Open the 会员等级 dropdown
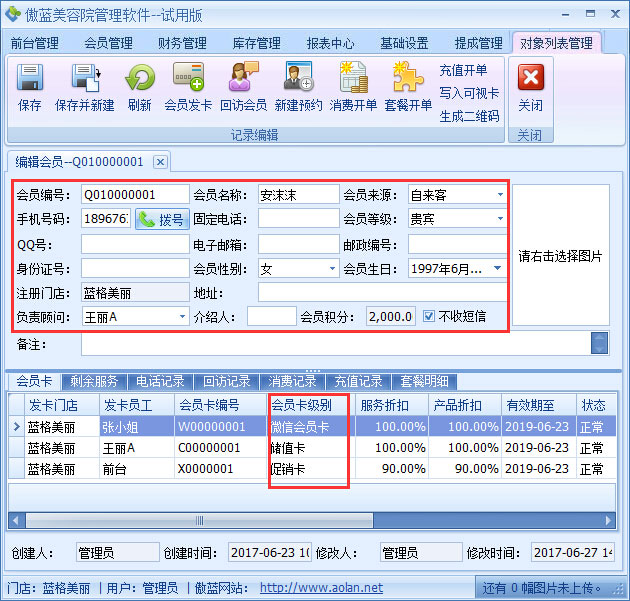This screenshot has height=601, width=630. coord(500,219)
